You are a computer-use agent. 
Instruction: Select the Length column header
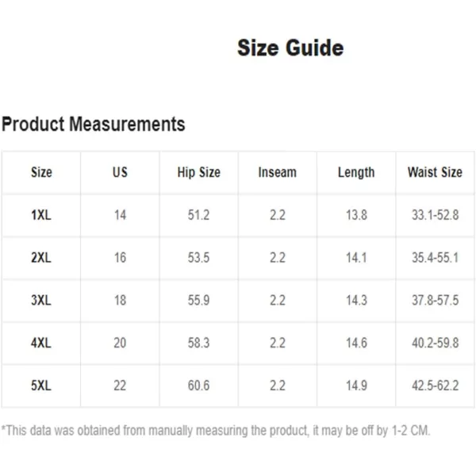(x=356, y=172)
